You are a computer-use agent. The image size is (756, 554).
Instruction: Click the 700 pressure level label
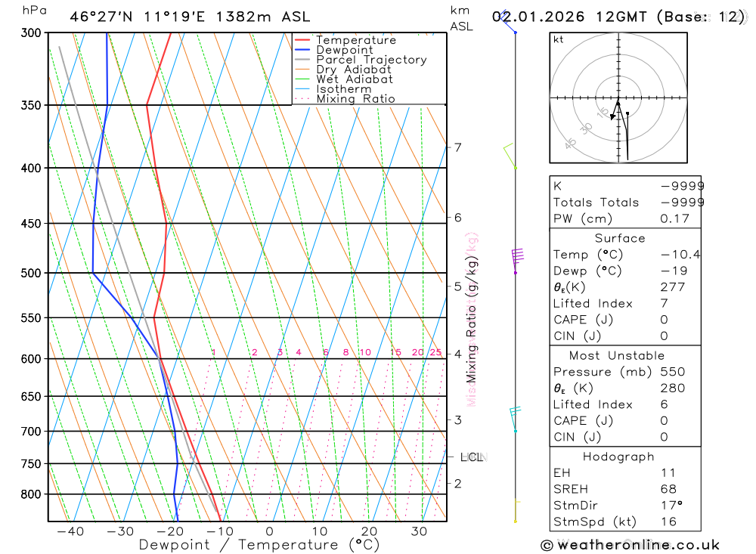(x=31, y=432)
